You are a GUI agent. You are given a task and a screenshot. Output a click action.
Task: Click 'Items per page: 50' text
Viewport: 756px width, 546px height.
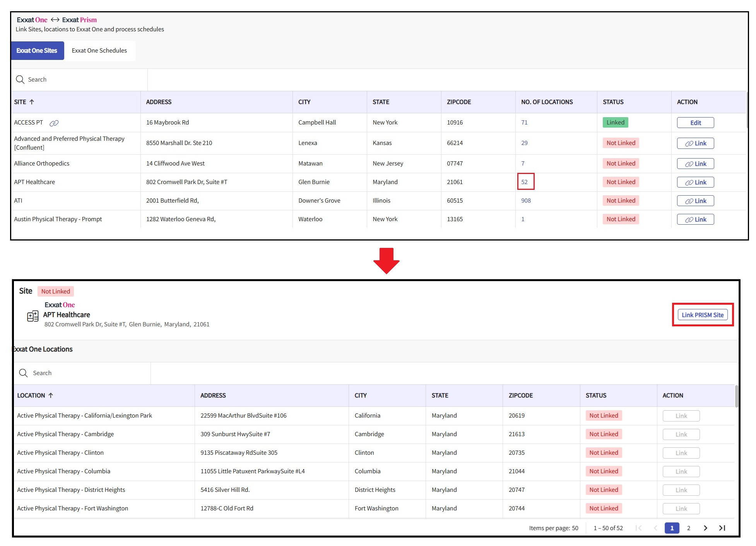point(554,528)
